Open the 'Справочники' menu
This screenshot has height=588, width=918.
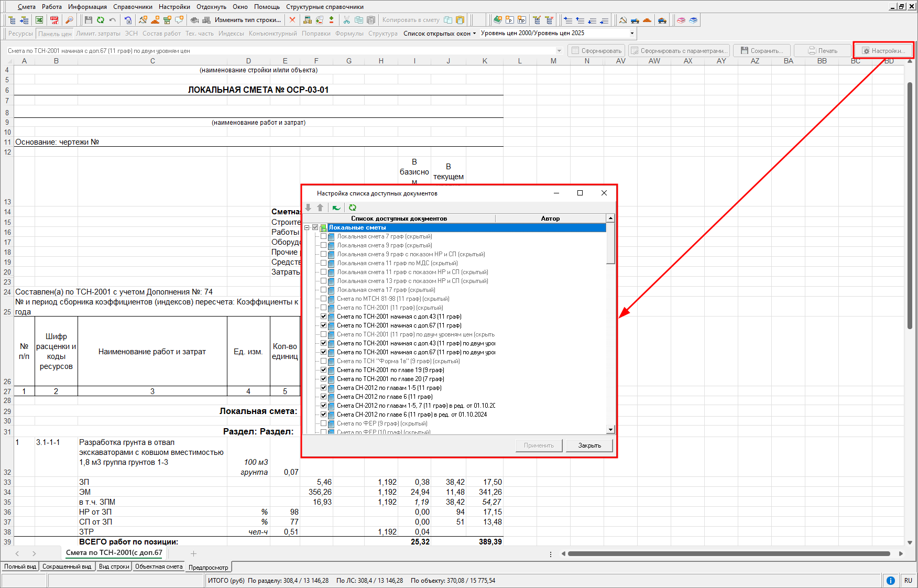[x=133, y=7]
